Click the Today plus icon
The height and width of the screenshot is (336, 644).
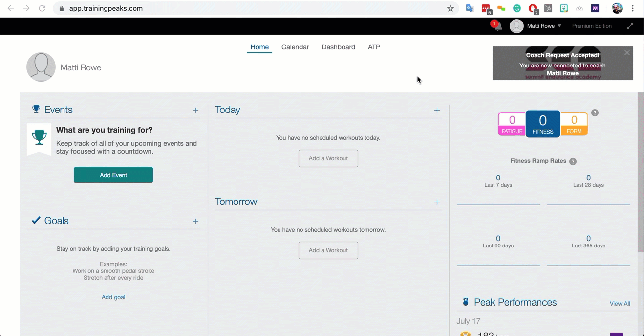(x=437, y=111)
